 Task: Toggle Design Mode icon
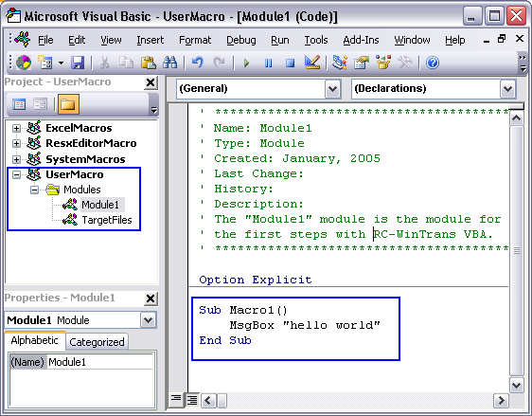[x=312, y=63]
